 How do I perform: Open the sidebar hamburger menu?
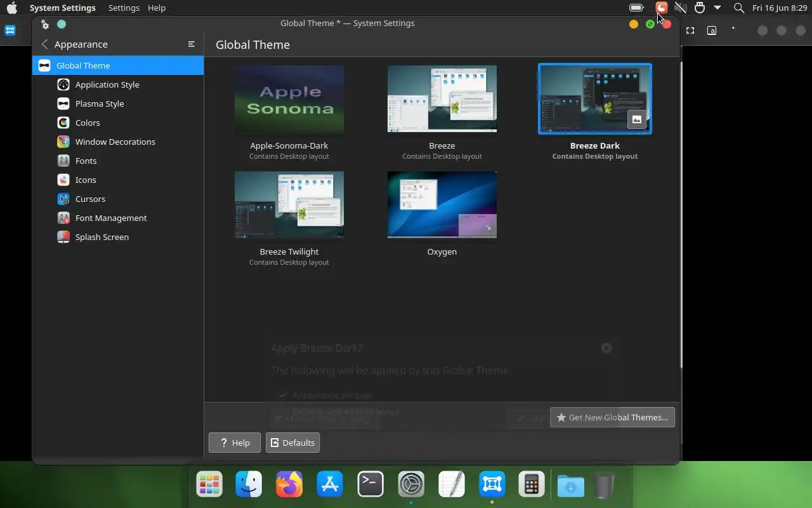pos(191,44)
